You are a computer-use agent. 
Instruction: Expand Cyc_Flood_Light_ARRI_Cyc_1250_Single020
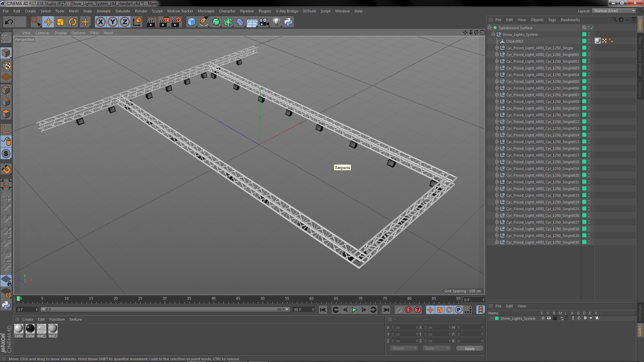[x=497, y=175]
